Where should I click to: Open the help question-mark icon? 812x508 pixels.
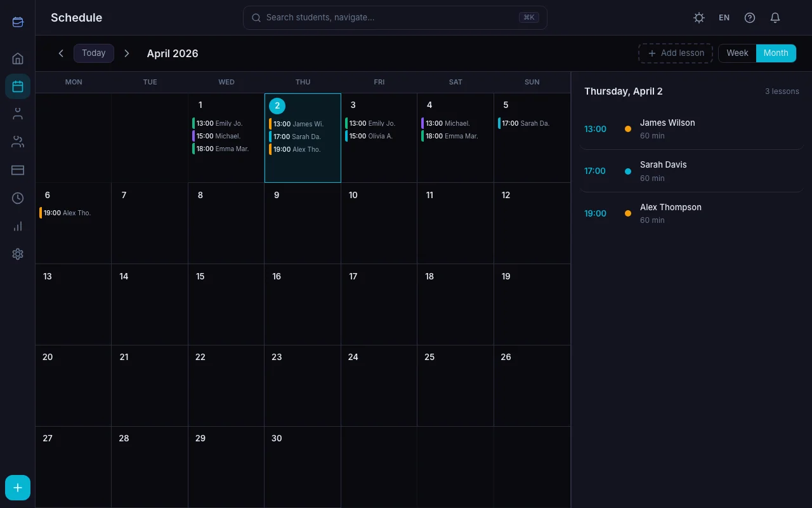point(750,18)
